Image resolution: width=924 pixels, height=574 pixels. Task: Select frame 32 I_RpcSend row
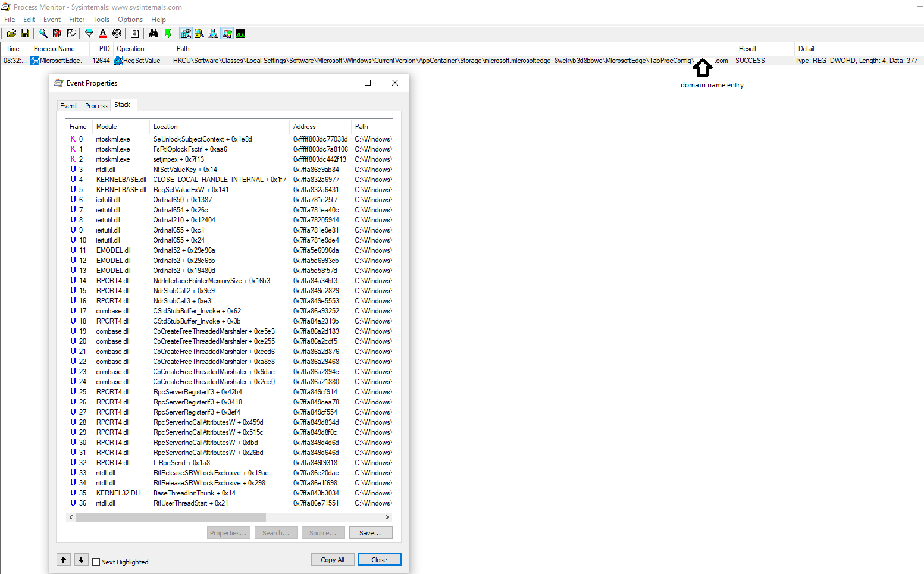(x=229, y=463)
